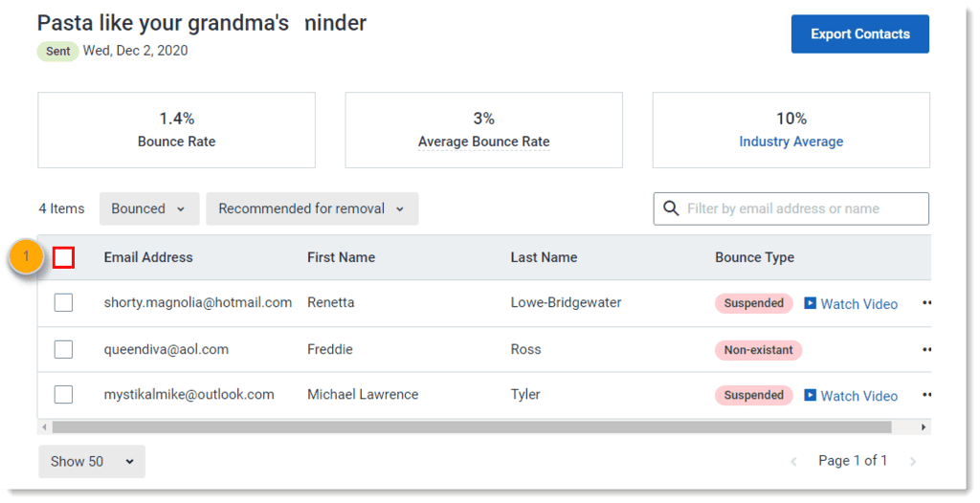980x503 pixels.
Task: Open the Industry Average link
Action: (x=791, y=142)
